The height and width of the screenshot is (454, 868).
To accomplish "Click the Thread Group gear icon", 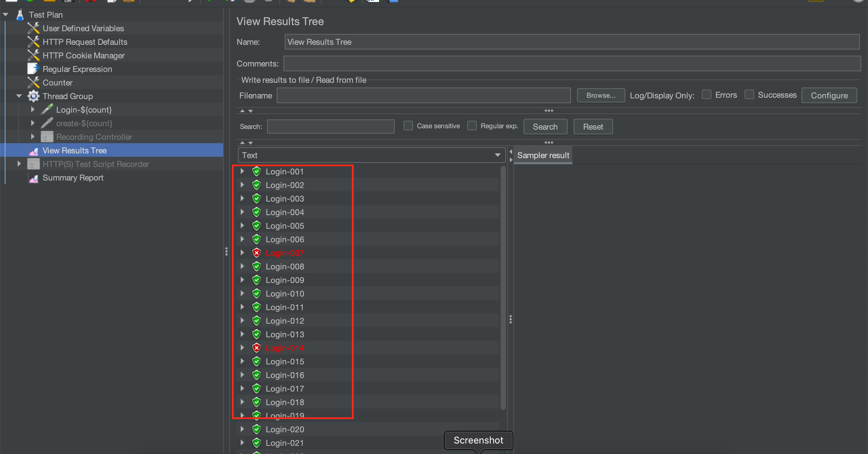I will point(33,96).
